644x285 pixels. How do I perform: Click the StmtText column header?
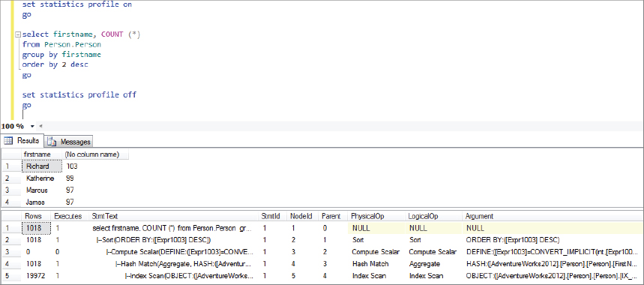click(105, 216)
